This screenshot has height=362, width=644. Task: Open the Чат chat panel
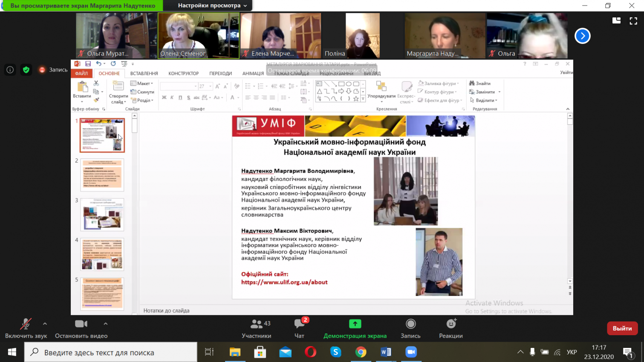299,328
